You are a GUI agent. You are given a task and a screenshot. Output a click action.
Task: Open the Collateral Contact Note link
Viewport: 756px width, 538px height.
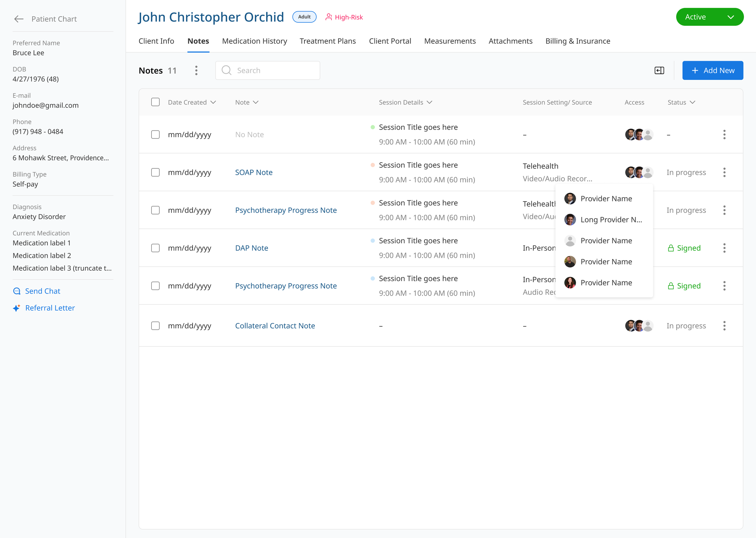coord(275,326)
